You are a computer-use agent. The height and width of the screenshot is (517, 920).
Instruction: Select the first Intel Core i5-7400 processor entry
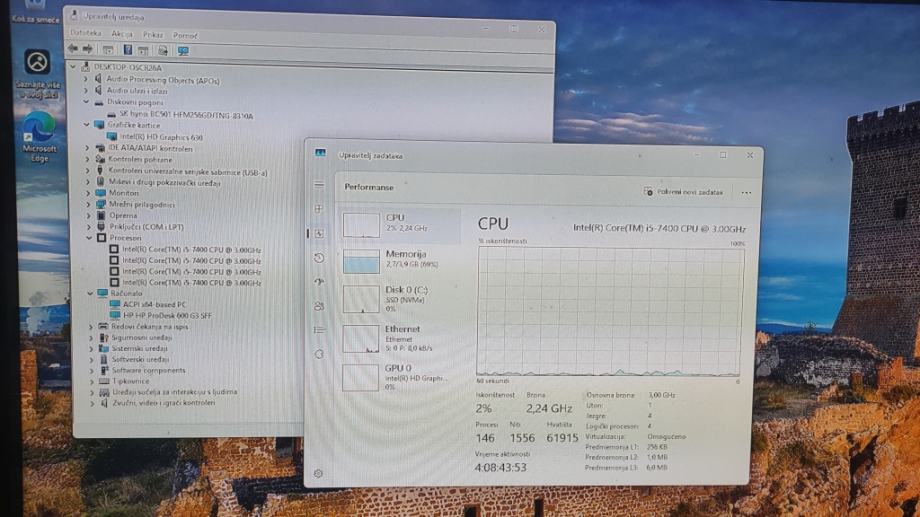pyautogui.click(x=191, y=249)
